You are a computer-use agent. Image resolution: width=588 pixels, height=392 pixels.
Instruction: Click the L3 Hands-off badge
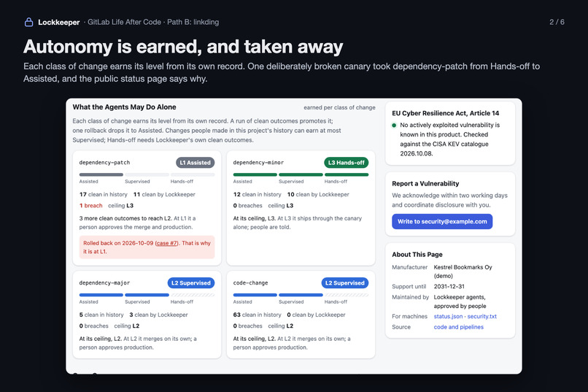[346, 163]
